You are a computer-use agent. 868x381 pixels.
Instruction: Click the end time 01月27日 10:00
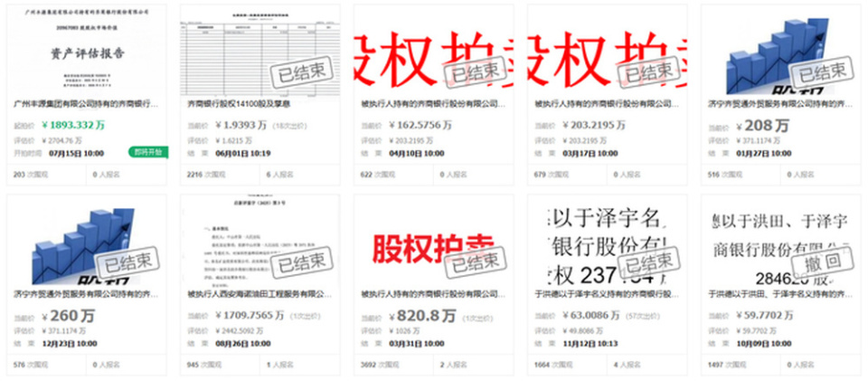[x=765, y=153]
